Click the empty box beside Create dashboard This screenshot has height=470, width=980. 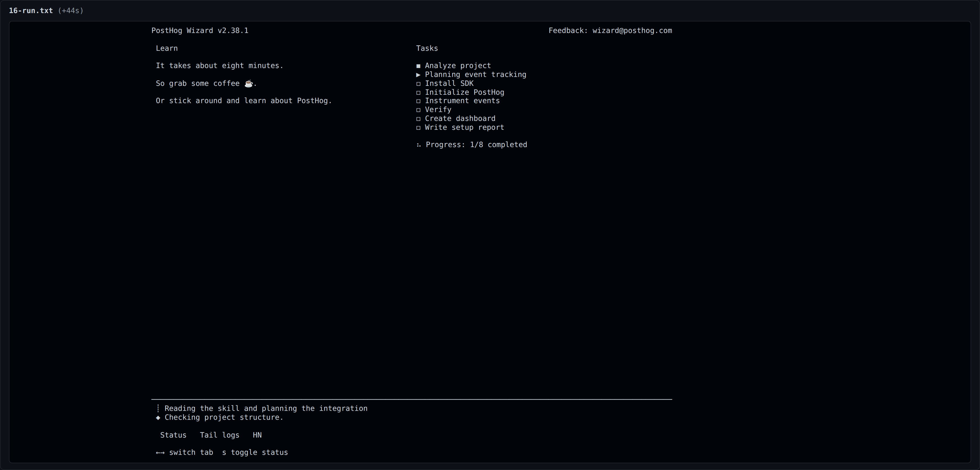pos(419,119)
